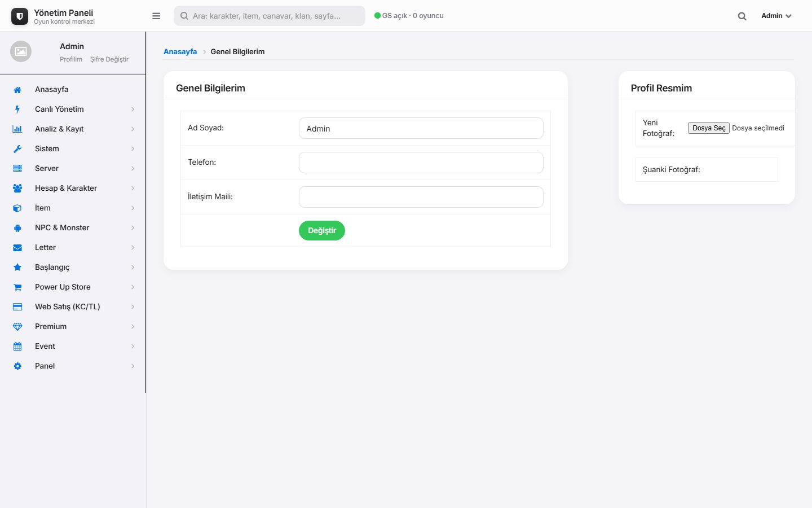Screen dimensions: 812x508
Task: Open the Anasayfa sidebar menu item
Action: (x=73, y=89)
